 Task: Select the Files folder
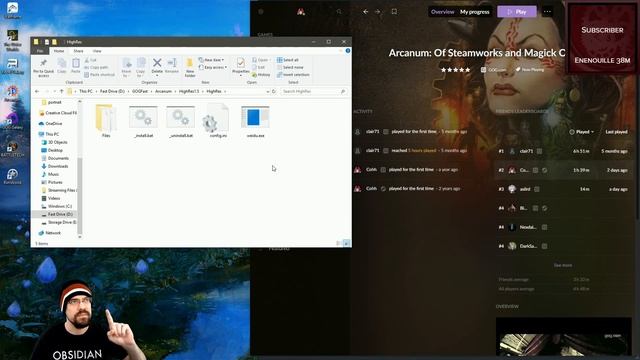tap(106, 121)
